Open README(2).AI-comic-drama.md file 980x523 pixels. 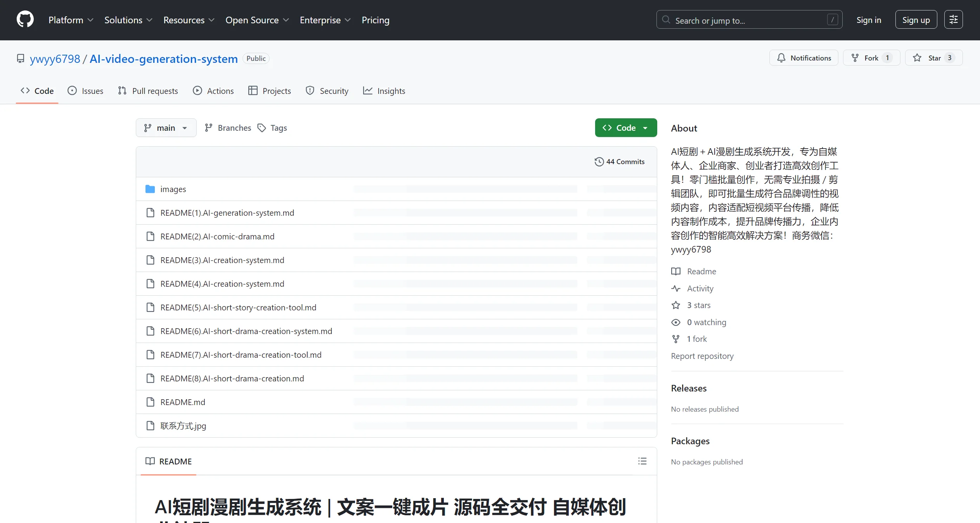click(x=217, y=237)
